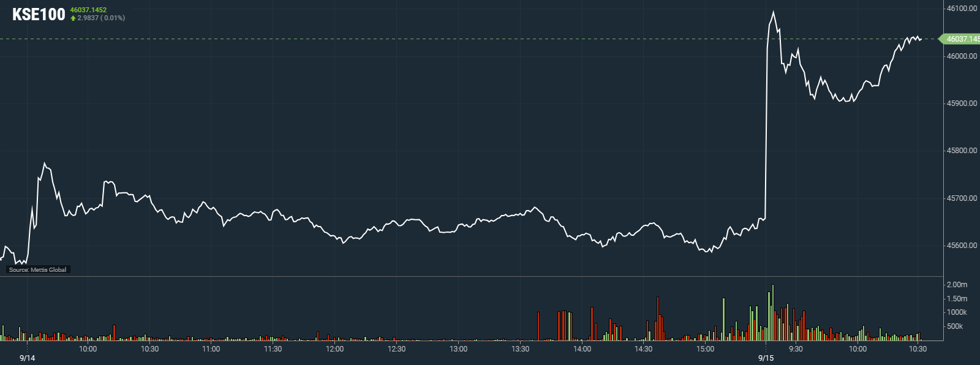This screenshot has width=980, height=365.
Task: Click the 500k volume axis label
Action: pyautogui.click(x=955, y=326)
